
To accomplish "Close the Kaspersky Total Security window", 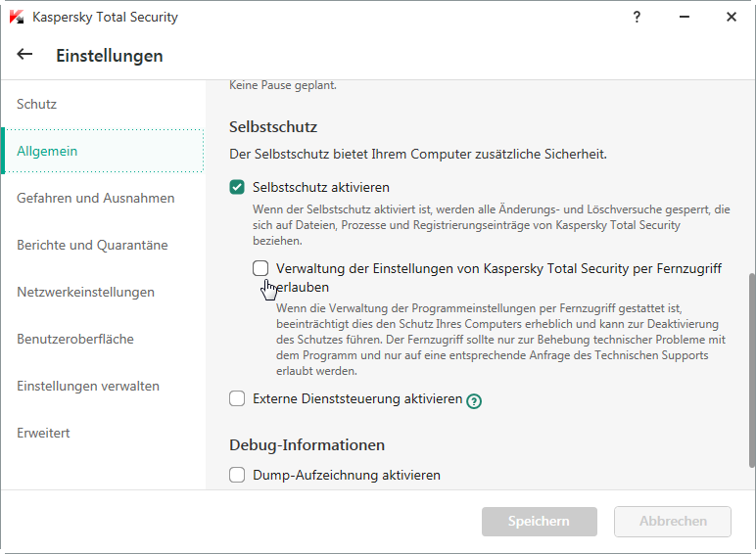I will 731,17.
